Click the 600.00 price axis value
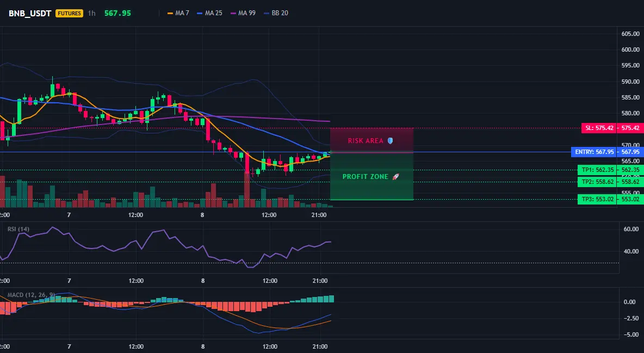Viewport: 644px width, 353px height. (630, 49)
